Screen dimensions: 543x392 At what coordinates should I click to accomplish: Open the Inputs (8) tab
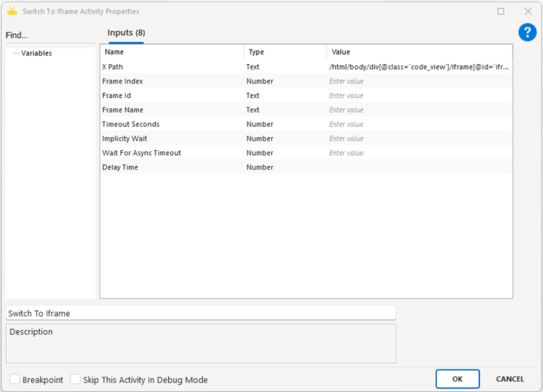tap(126, 33)
